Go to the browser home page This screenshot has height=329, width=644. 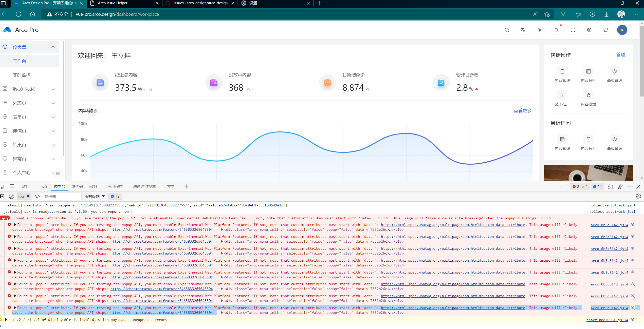[x=32, y=14]
